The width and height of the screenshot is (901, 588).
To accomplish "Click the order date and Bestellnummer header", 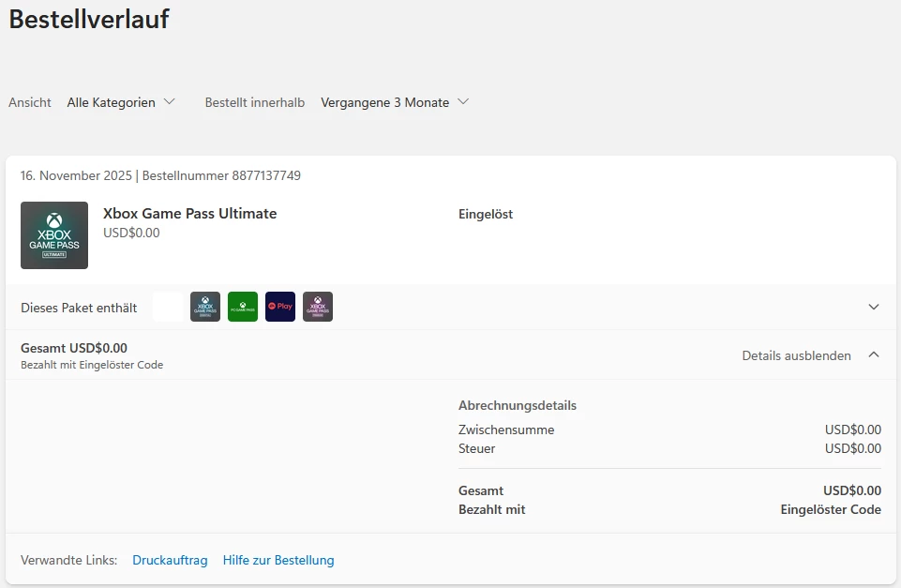I will tap(160, 175).
